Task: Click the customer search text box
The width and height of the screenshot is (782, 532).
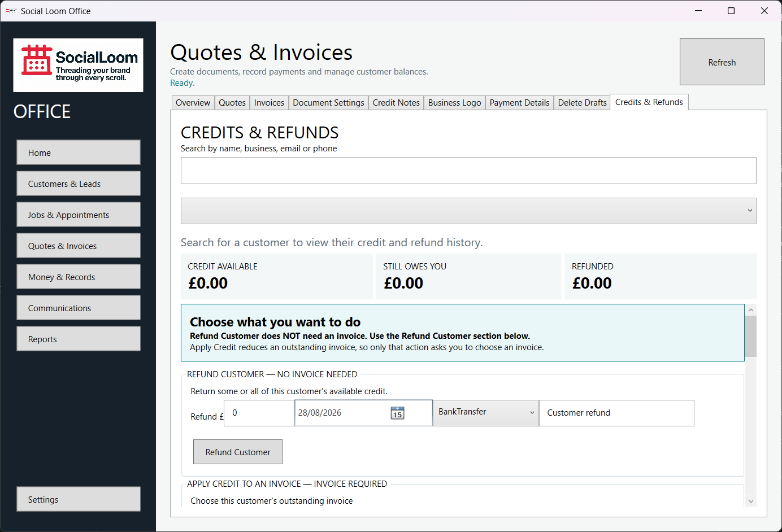Action: [468, 171]
